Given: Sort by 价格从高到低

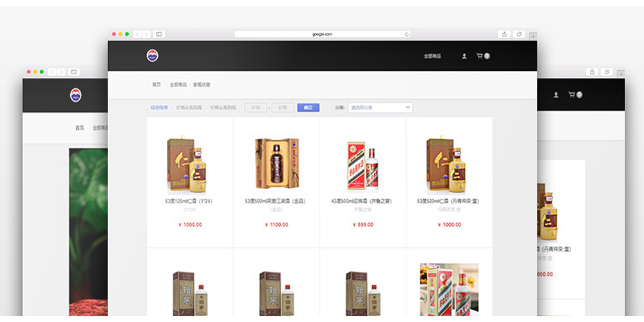Looking at the screenshot, I should tap(223, 108).
